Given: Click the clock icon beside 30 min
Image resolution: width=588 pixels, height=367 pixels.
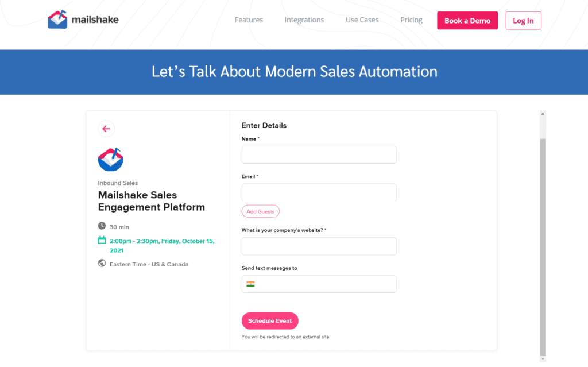Looking at the screenshot, I should [102, 226].
